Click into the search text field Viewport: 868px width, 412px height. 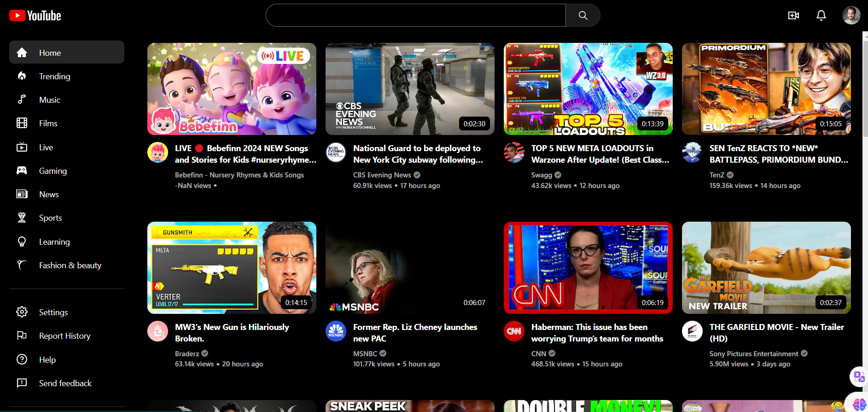415,16
